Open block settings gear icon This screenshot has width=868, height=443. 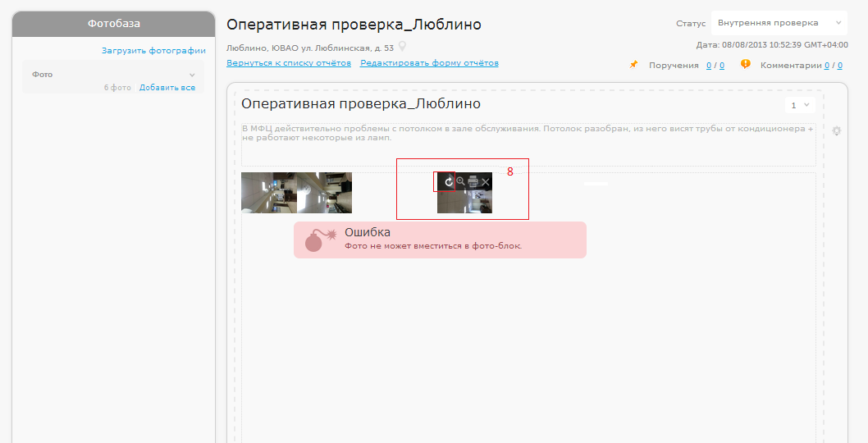836,130
